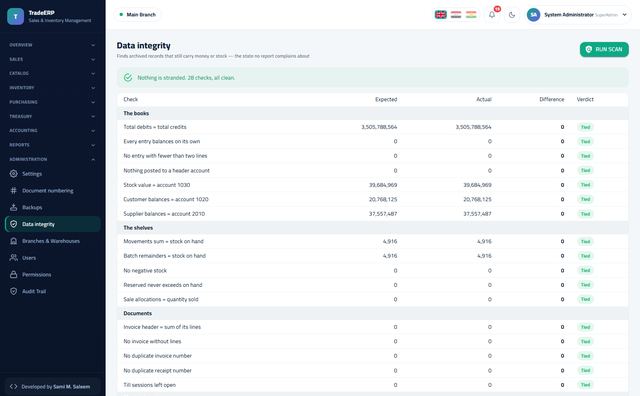Click the Run Scan button
This screenshot has width=640, height=396.
tap(604, 49)
